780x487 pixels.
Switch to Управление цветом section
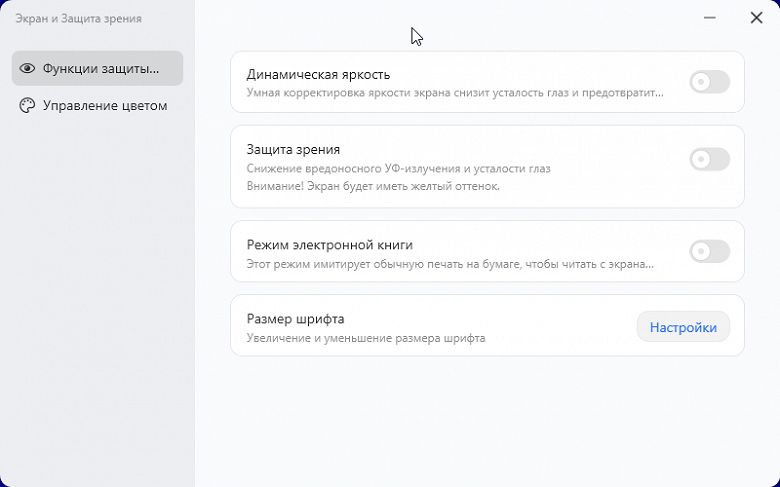click(x=104, y=105)
